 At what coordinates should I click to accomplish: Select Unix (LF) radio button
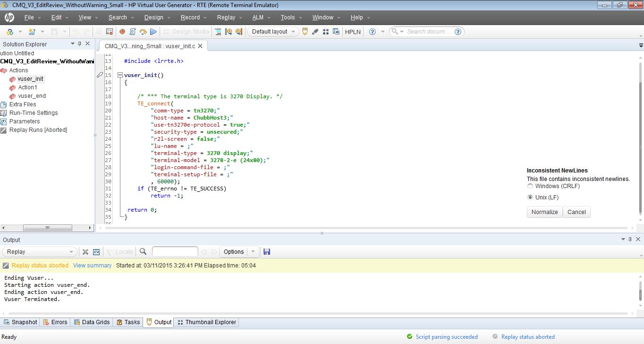(530, 198)
